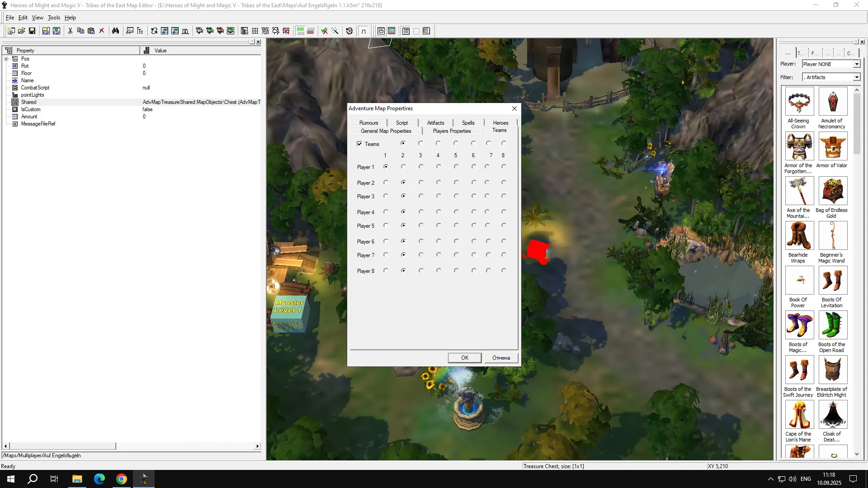
Task: Open File Explorer from taskbar
Action: [77, 479]
